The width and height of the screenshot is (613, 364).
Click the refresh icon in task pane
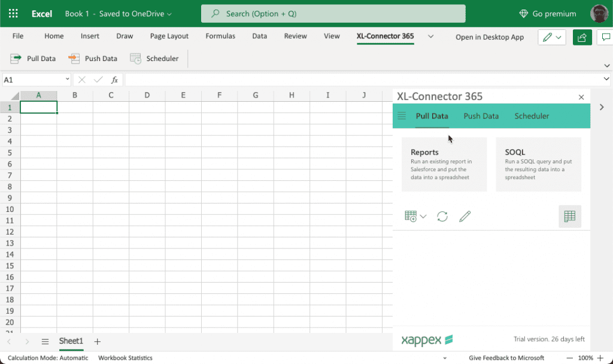point(442,217)
